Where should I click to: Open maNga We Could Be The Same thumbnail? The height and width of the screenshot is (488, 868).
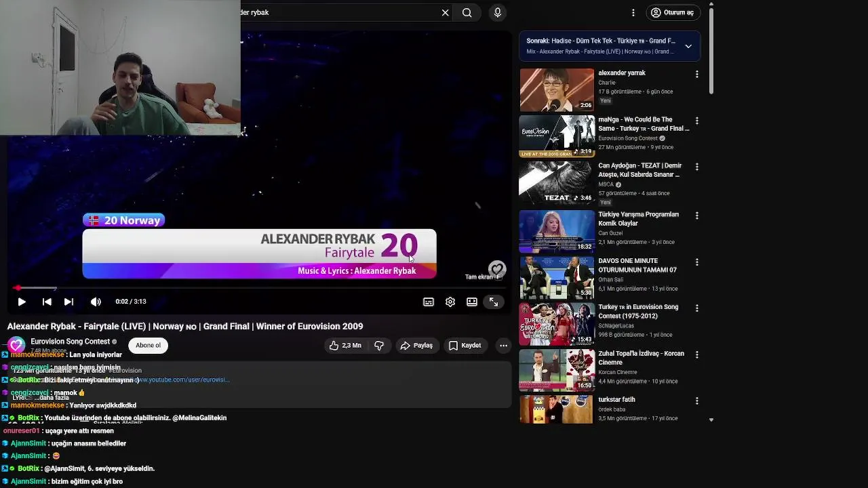click(x=557, y=136)
